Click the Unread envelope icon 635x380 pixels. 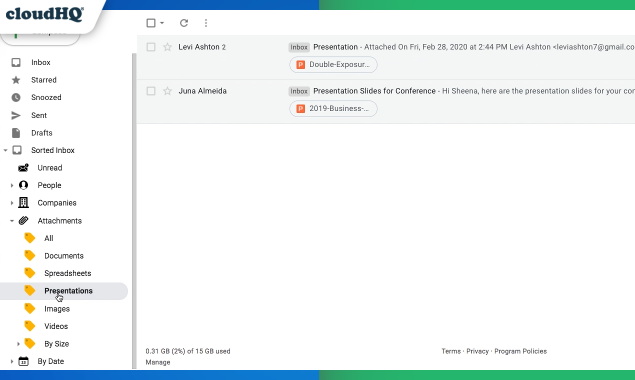23,168
